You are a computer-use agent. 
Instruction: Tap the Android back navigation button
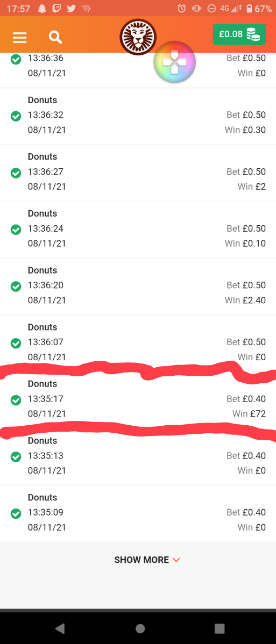60,628
